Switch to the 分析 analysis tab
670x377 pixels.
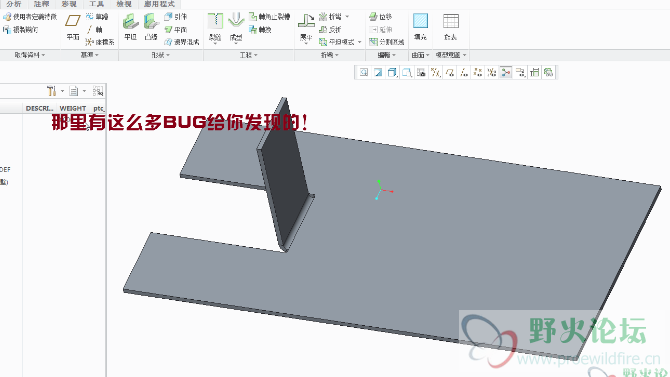(14, 4)
